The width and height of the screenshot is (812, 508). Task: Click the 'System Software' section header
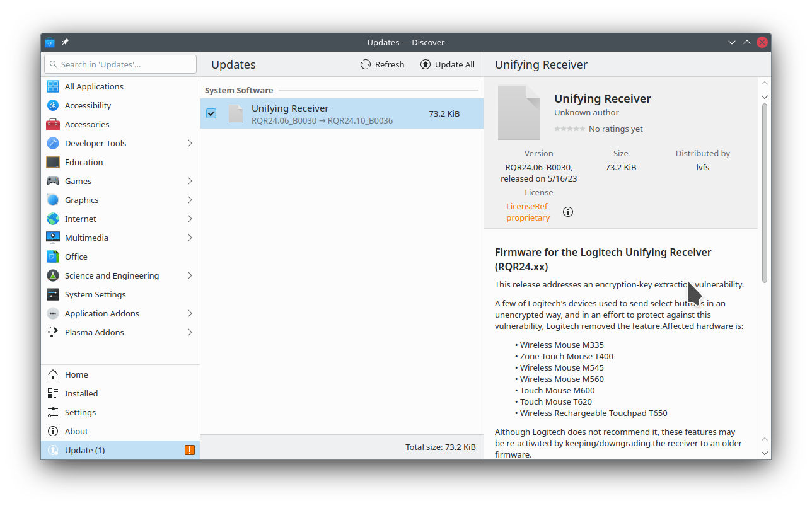click(239, 90)
